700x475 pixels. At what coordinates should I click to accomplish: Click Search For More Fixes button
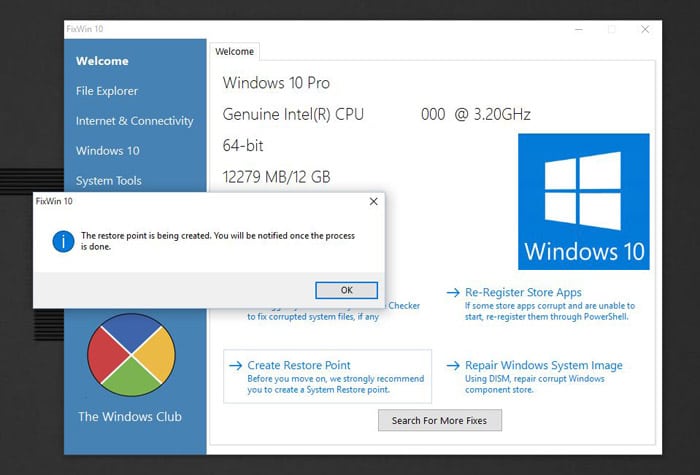click(440, 421)
